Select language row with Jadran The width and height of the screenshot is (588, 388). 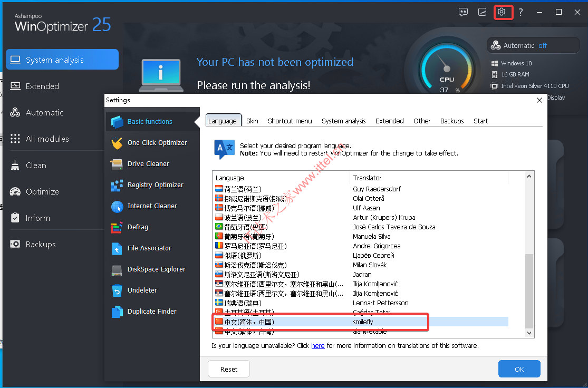click(x=361, y=275)
